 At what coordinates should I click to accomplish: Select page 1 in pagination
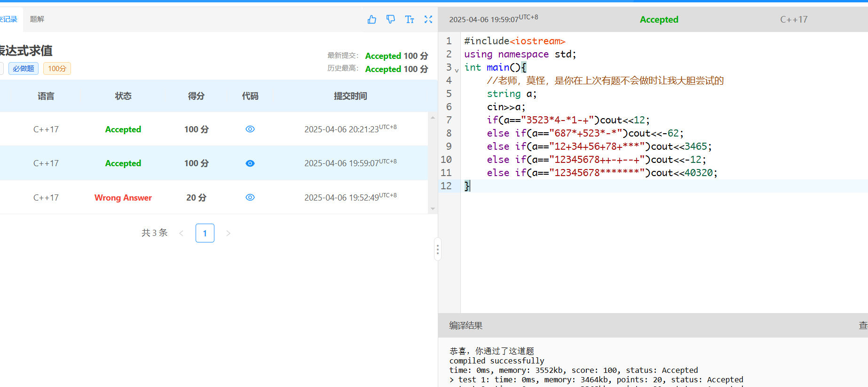pyautogui.click(x=205, y=233)
